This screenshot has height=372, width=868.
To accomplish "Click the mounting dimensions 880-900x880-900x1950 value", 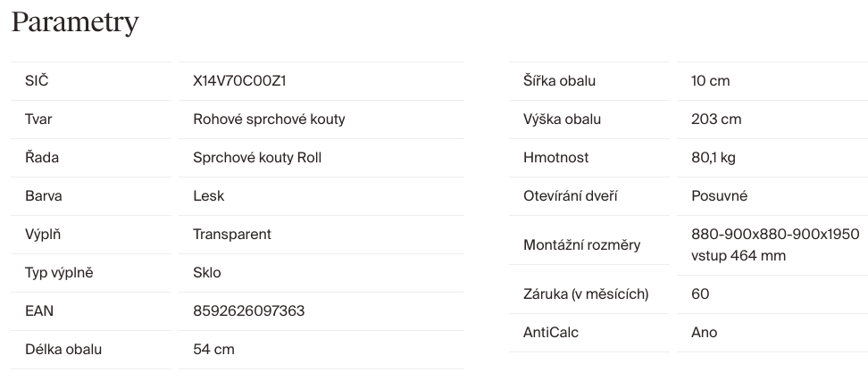I will [x=774, y=235].
